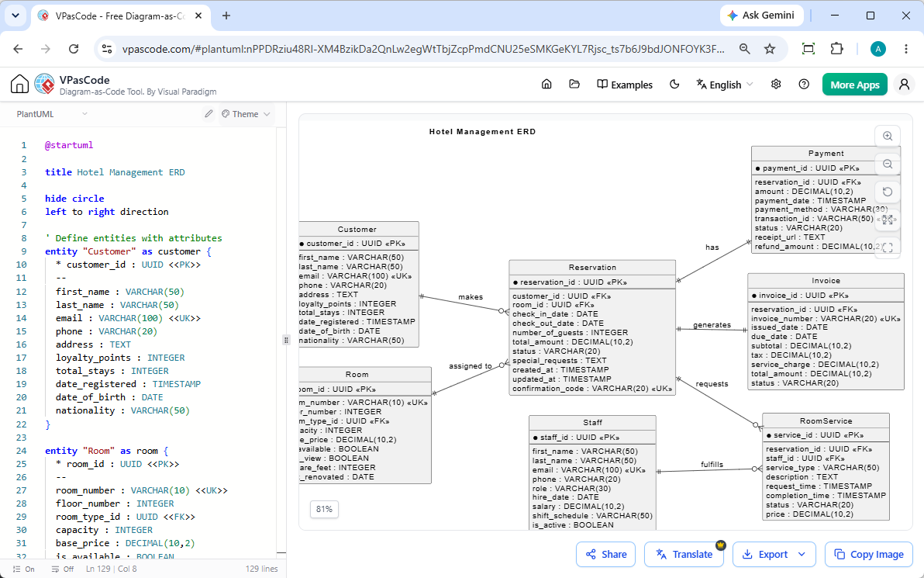Click the '@startuml' code on line 1
Image resolution: width=924 pixels, height=578 pixels.
69,145
